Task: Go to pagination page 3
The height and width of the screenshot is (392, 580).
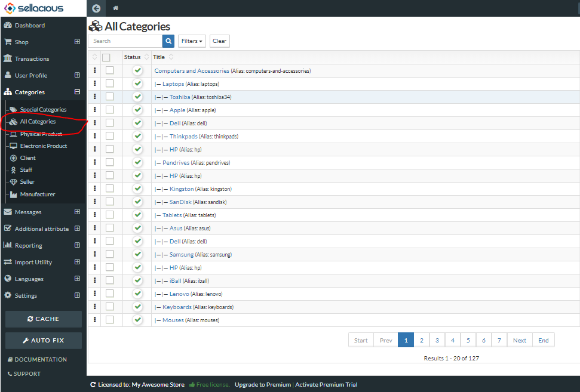Action: click(x=437, y=340)
